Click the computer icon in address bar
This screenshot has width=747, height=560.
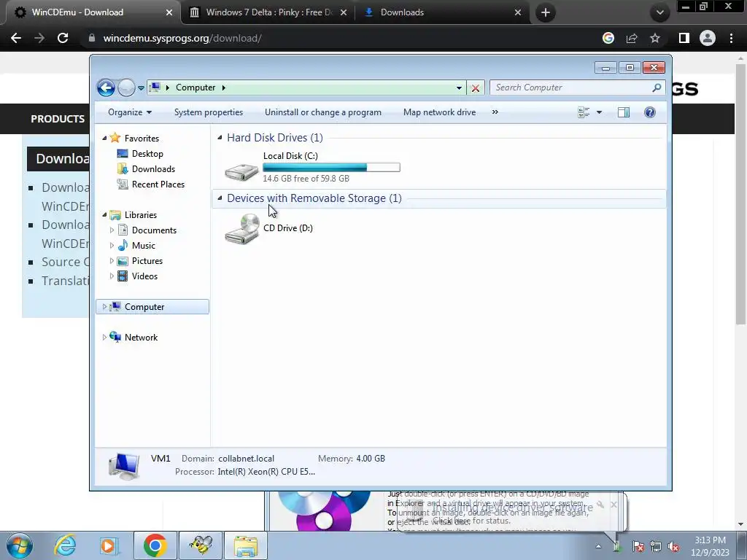point(155,87)
